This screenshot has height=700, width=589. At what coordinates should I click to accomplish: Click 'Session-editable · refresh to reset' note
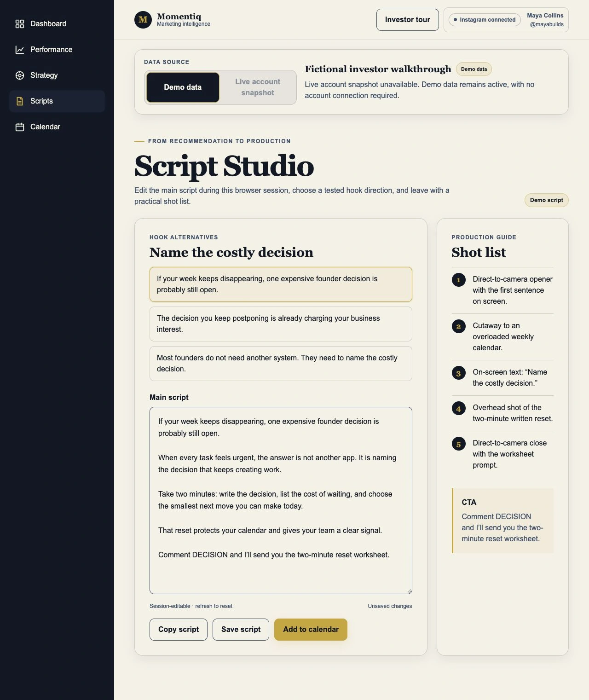(191, 606)
